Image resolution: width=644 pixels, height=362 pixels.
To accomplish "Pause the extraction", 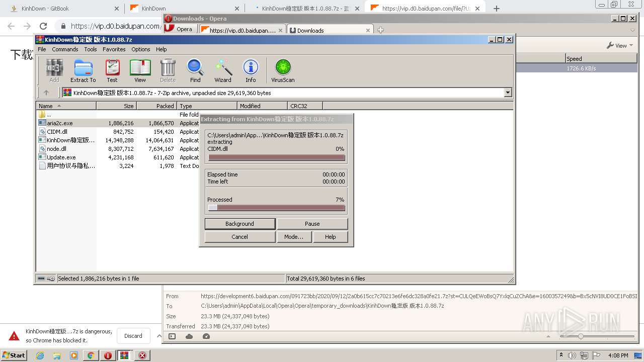I will pyautogui.click(x=312, y=224).
